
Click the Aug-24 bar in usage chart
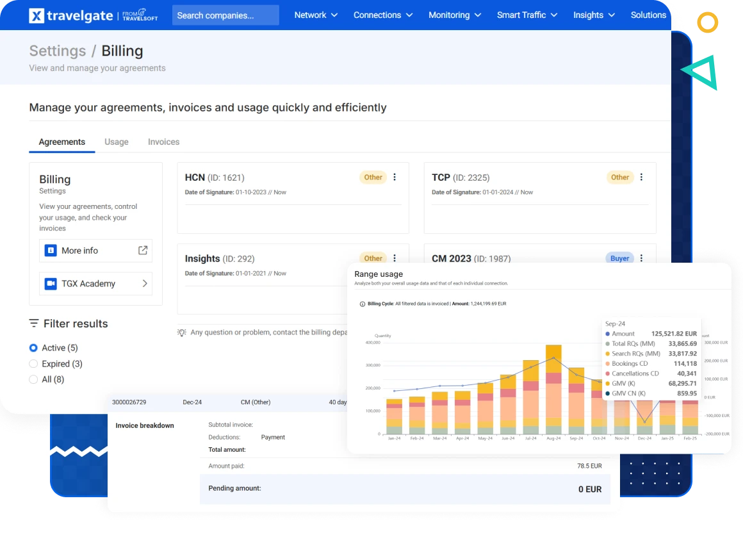[x=553, y=390]
